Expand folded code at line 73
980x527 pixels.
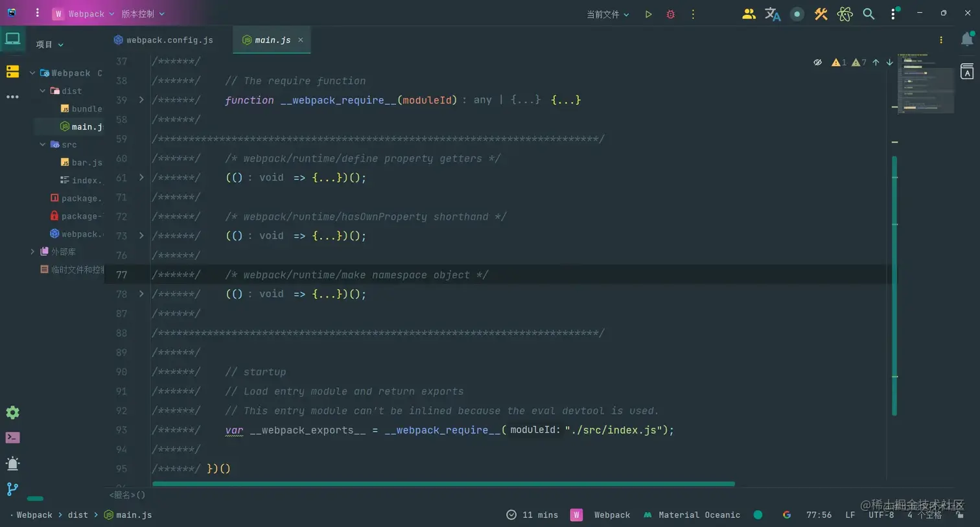(141, 235)
